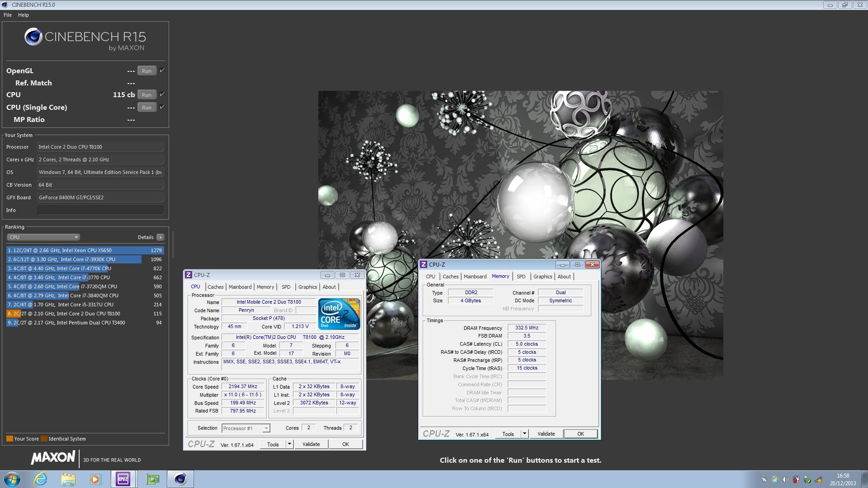The height and width of the screenshot is (488, 868).
Task: Open Tools dropdown arrow in left CPU-Z
Action: [289, 444]
